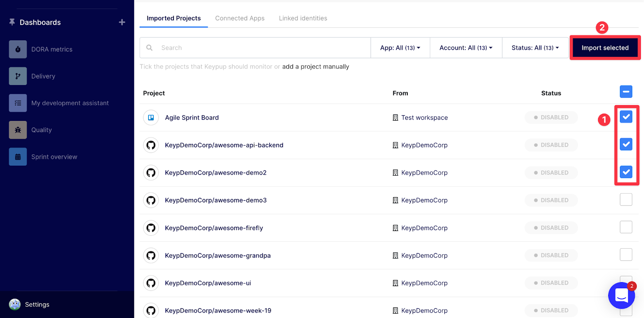Open My development assistant list icon
Image resolution: width=644 pixels, height=318 pixels.
18,103
